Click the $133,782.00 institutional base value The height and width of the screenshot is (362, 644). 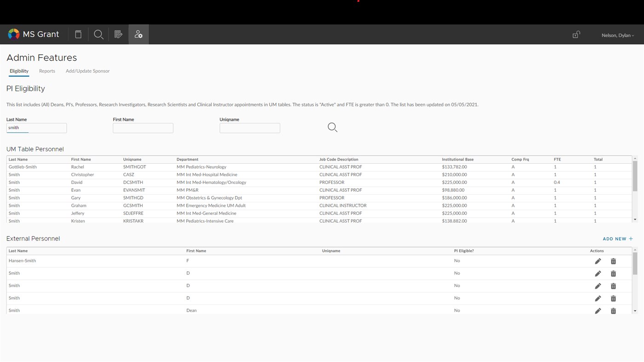pos(454,167)
